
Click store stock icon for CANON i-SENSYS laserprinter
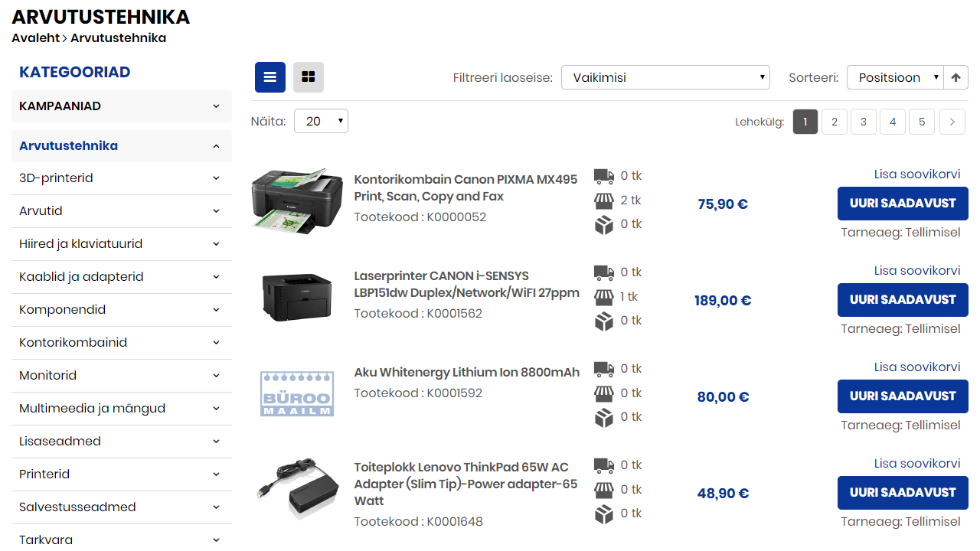[x=604, y=297]
